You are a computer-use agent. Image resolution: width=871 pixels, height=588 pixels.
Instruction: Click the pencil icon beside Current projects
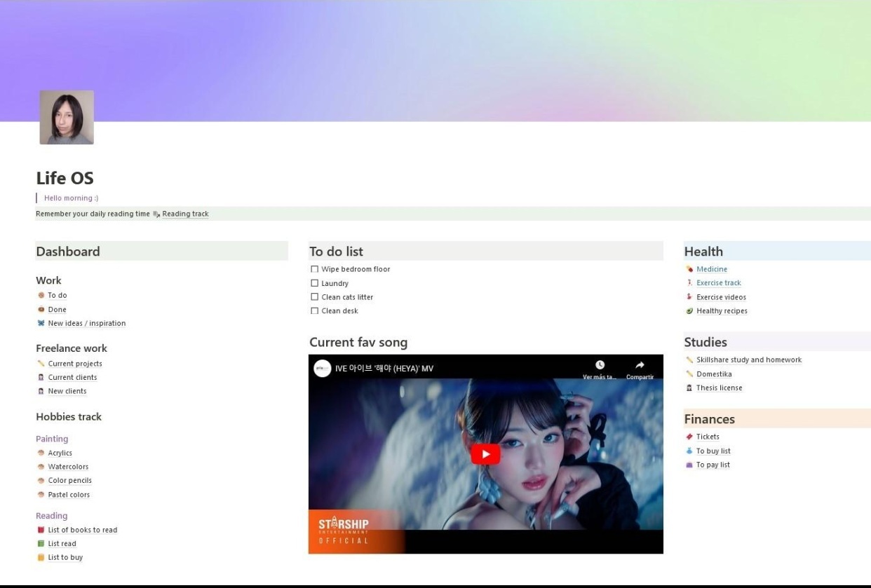pyautogui.click(x=41, y=364)
